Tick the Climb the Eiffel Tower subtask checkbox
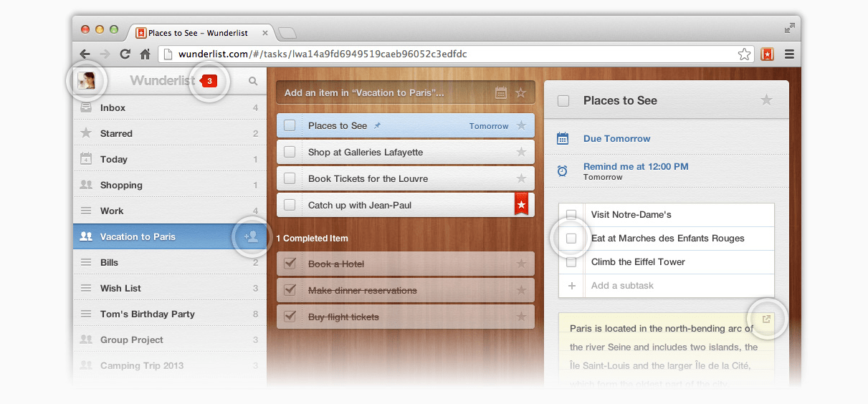The height and width of the screenshot is (404, 868). pyautogui.click(x=571, y=262)
